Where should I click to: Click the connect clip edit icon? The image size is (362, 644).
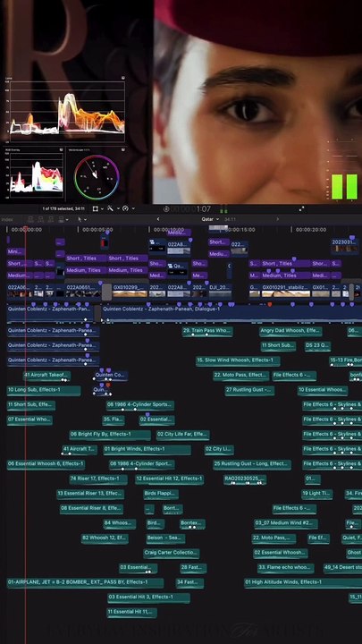tap(30, 219)
